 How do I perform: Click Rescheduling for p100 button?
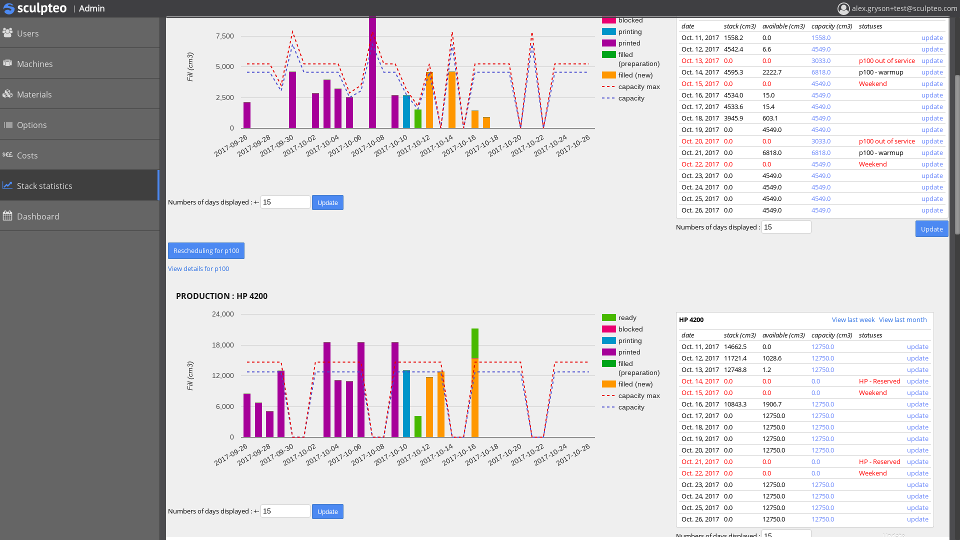[x=206, y=250]
